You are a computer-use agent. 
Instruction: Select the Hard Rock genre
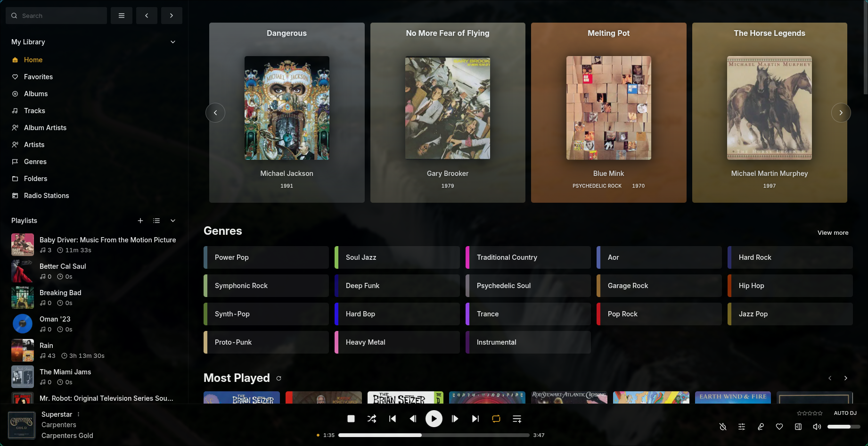coord(790,257)
